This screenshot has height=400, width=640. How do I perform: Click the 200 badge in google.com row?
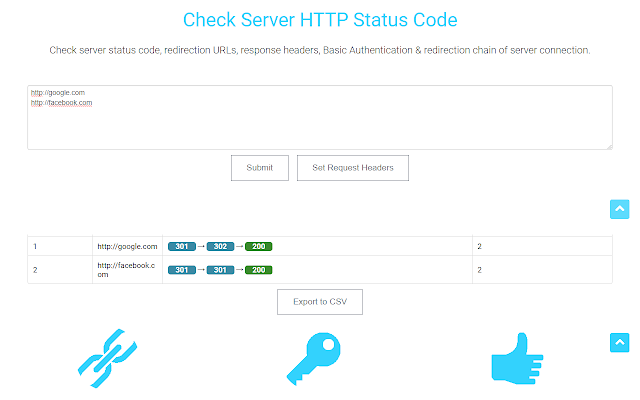[258, 247]
